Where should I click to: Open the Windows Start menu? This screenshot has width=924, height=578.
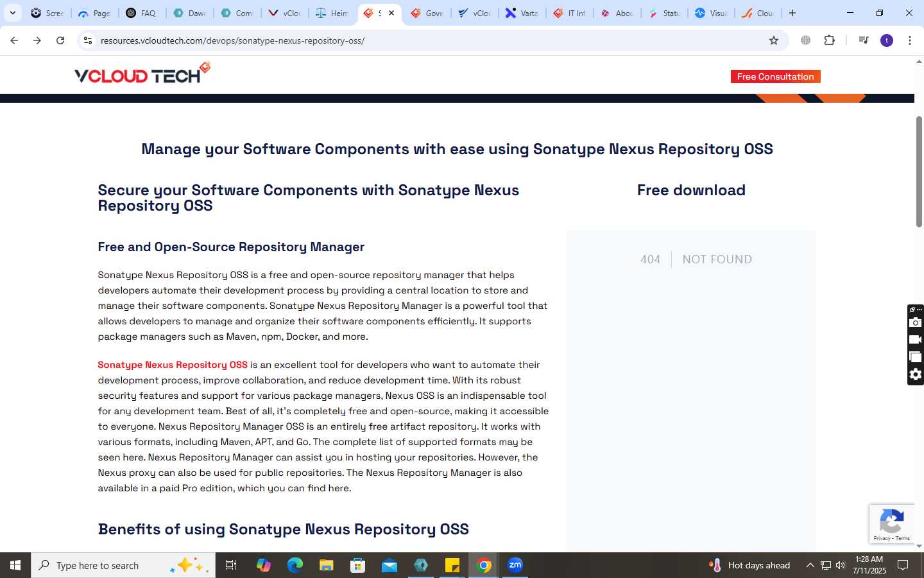15,565
